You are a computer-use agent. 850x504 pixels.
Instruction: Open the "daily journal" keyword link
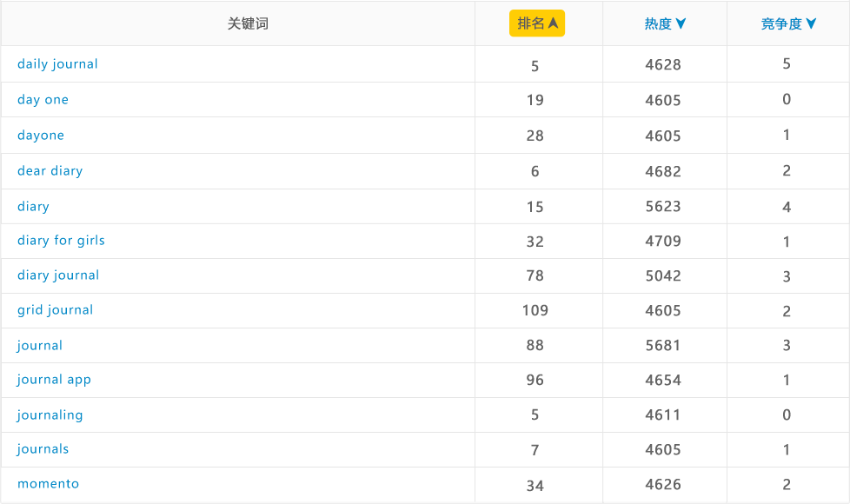57,64
